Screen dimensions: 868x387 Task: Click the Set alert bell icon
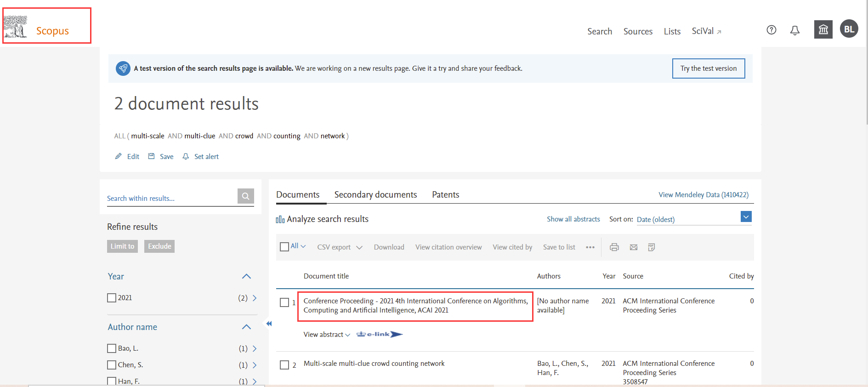click(x=186, y=156)
